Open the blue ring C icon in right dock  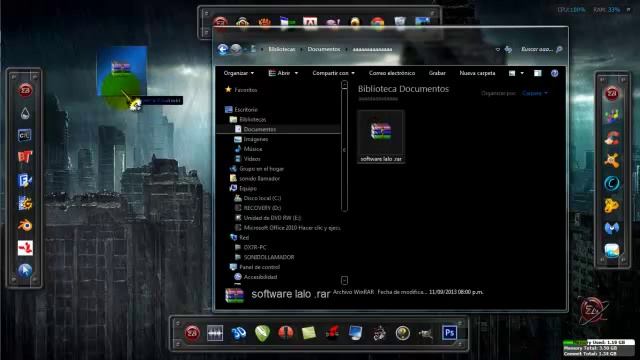612,183
